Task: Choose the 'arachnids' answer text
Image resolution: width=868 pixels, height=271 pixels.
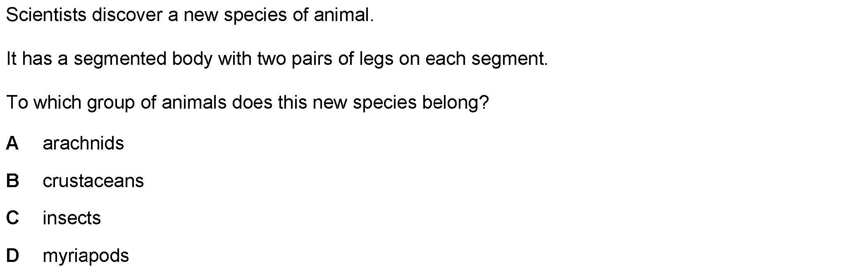Action: click(x=83, y=143)
